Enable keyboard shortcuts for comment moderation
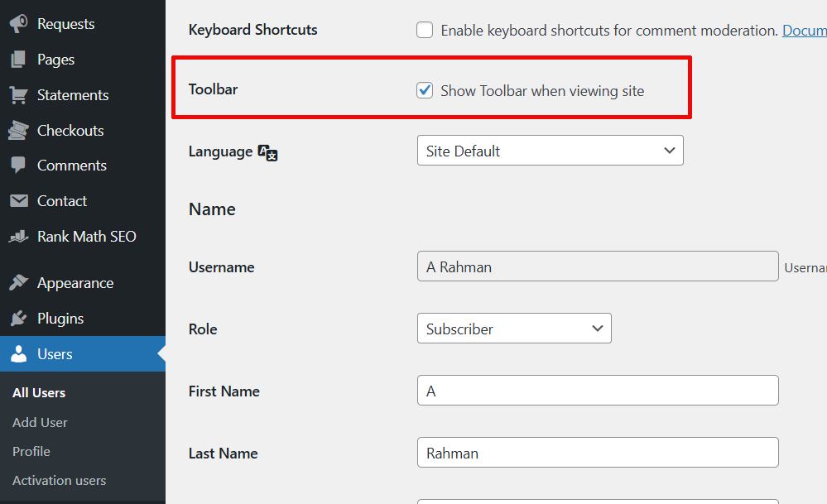Viewport: 827px width, 504px height. pos(425,29)
